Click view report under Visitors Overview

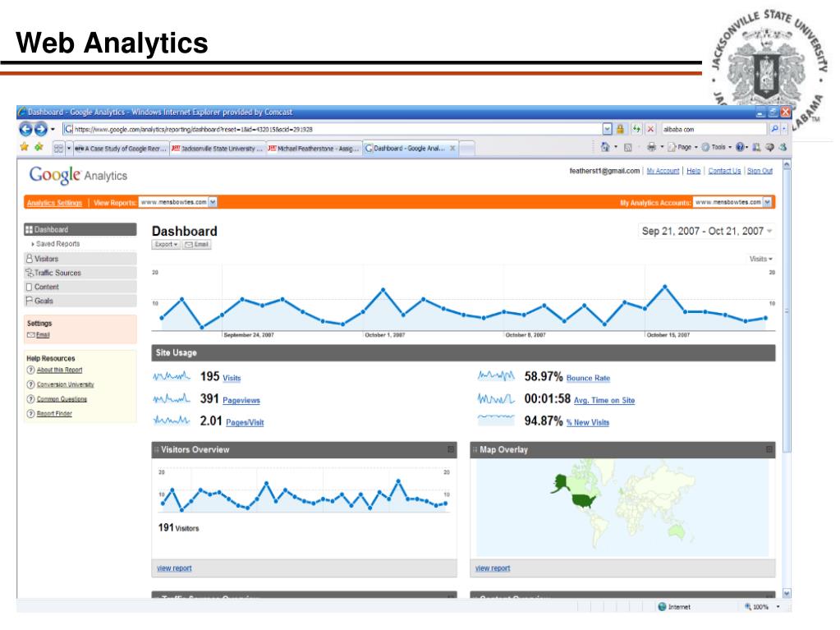coord(174,568)
